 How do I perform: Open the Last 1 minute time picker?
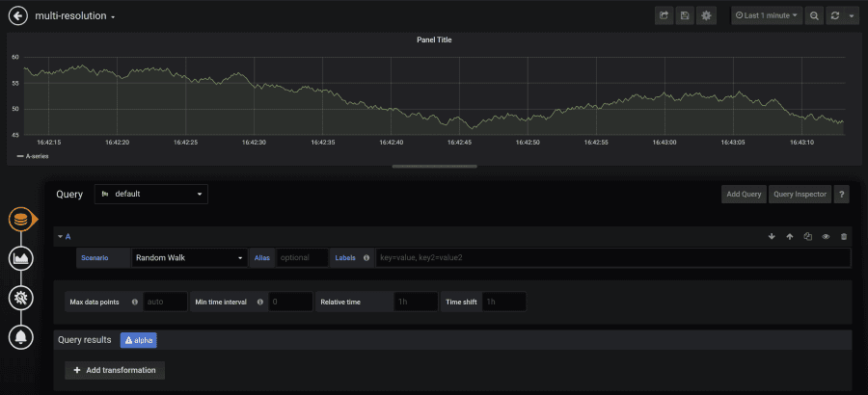click(x=767, y=16)
